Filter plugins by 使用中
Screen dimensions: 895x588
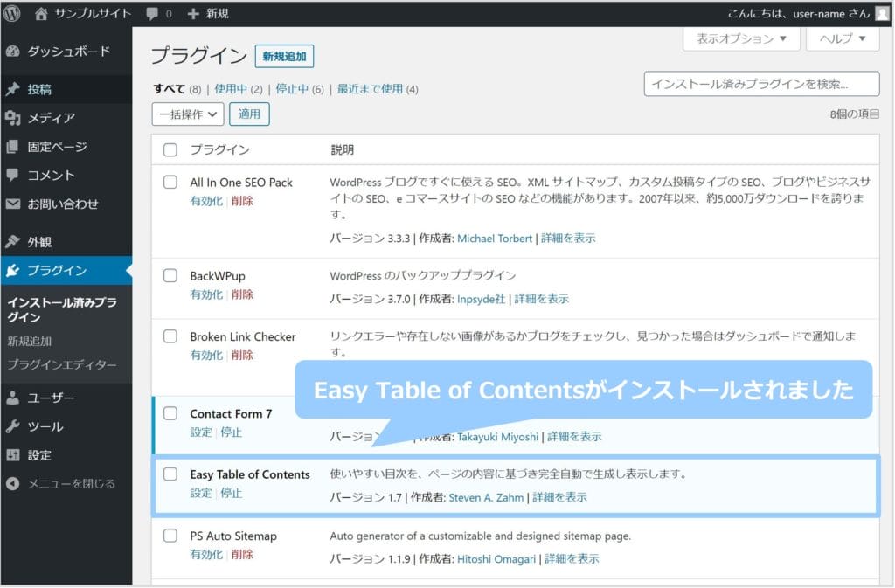tap(231, 89)
